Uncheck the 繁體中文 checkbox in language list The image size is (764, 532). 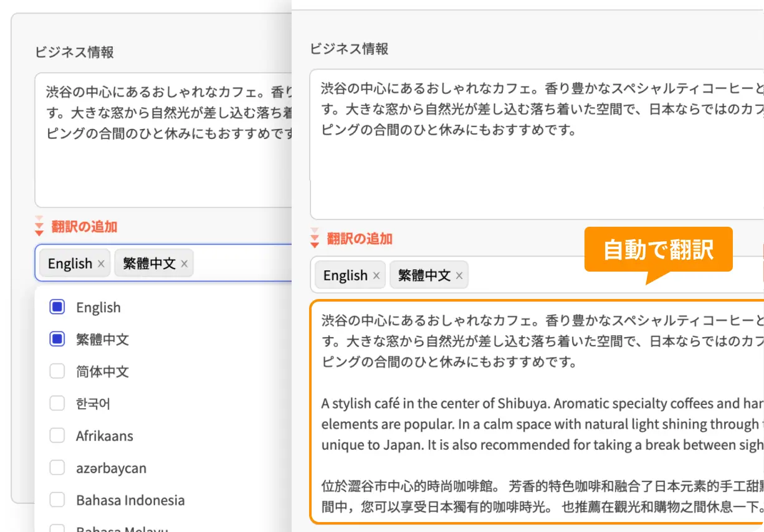tap(57, 340)
